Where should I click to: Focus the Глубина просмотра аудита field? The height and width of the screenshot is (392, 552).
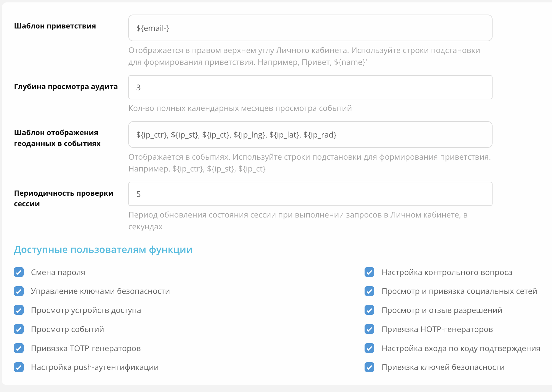point(310,87)
